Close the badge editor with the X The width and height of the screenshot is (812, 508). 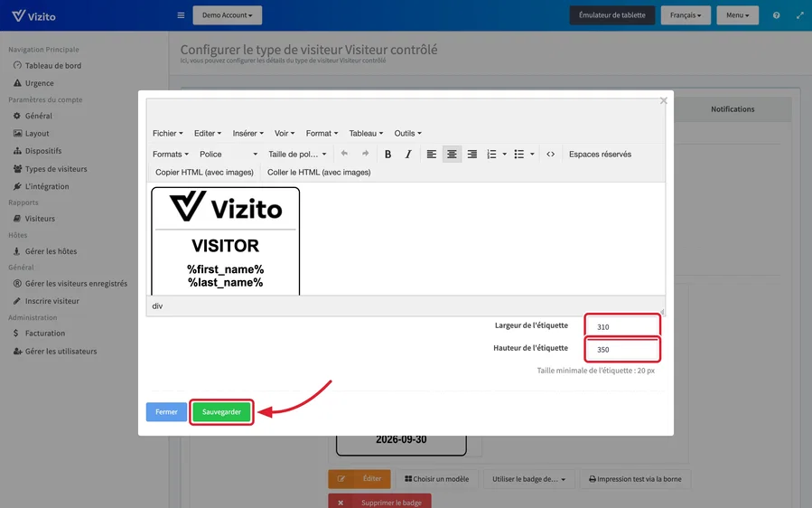[663, 100]
